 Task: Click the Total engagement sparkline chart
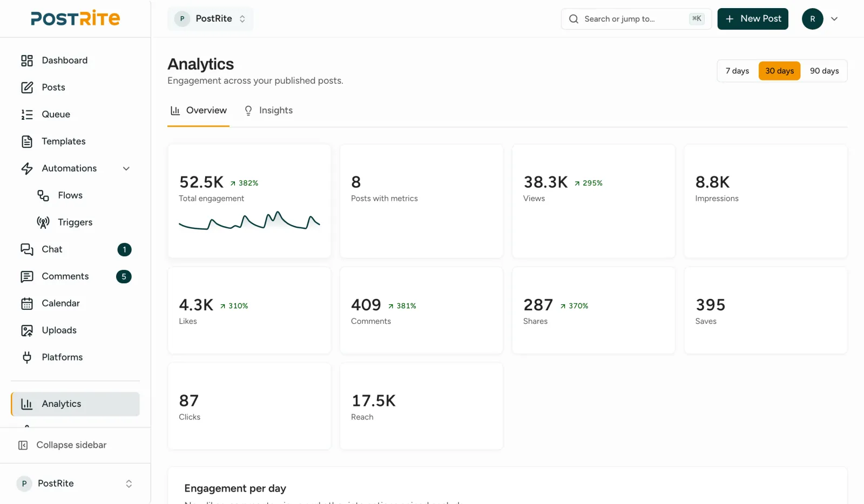point(249,221)
